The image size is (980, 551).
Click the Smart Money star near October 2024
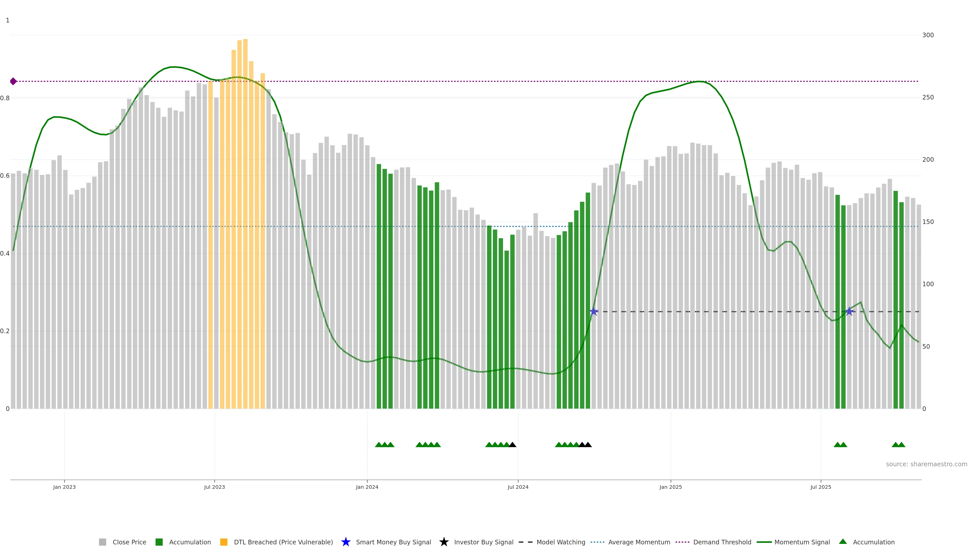(x=594, y=312)
